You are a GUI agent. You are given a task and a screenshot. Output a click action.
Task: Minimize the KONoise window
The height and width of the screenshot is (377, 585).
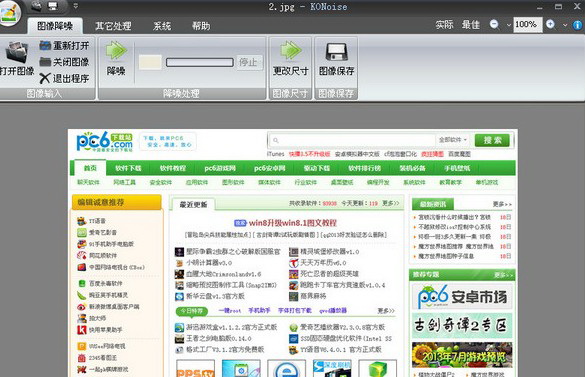click(539, 7)
